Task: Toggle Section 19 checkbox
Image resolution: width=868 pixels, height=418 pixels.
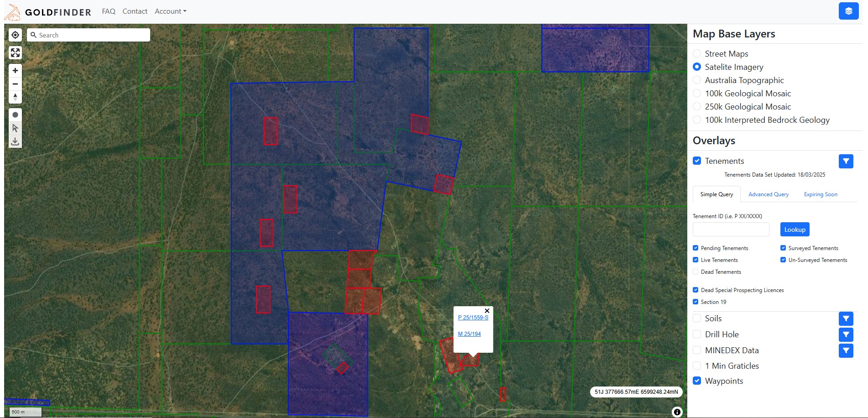Action: [x=695, y=302]
